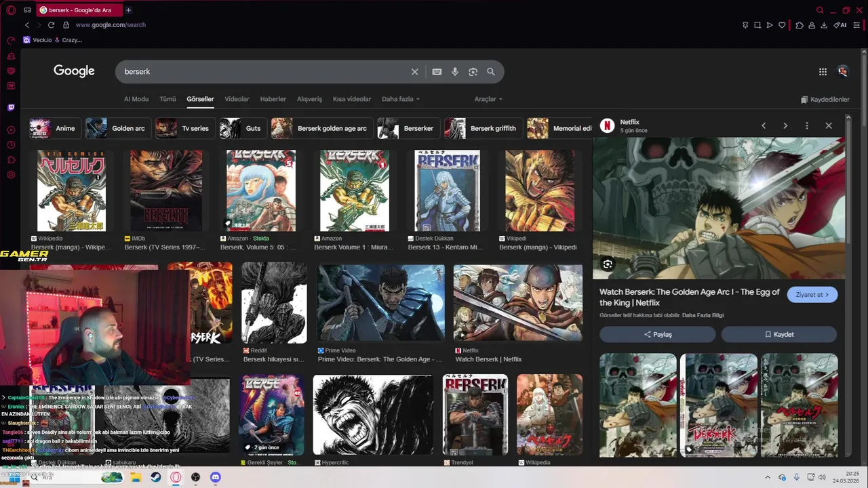The height and width of the screenshot is (488, 868).
Task: Reload the current page
Action: (51, 25)
